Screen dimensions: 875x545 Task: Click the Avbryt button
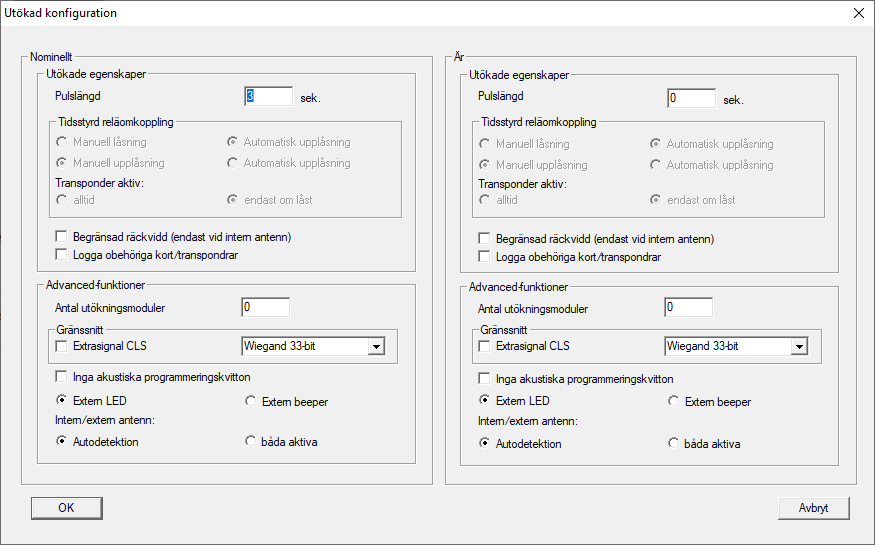click(x=813, y=508)
